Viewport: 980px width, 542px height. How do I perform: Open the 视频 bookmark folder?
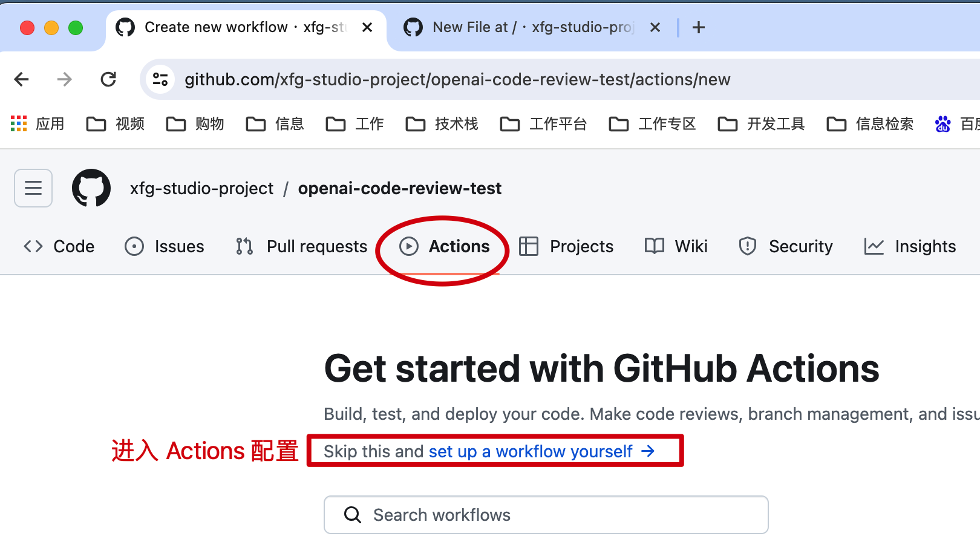tap(116, 124)
